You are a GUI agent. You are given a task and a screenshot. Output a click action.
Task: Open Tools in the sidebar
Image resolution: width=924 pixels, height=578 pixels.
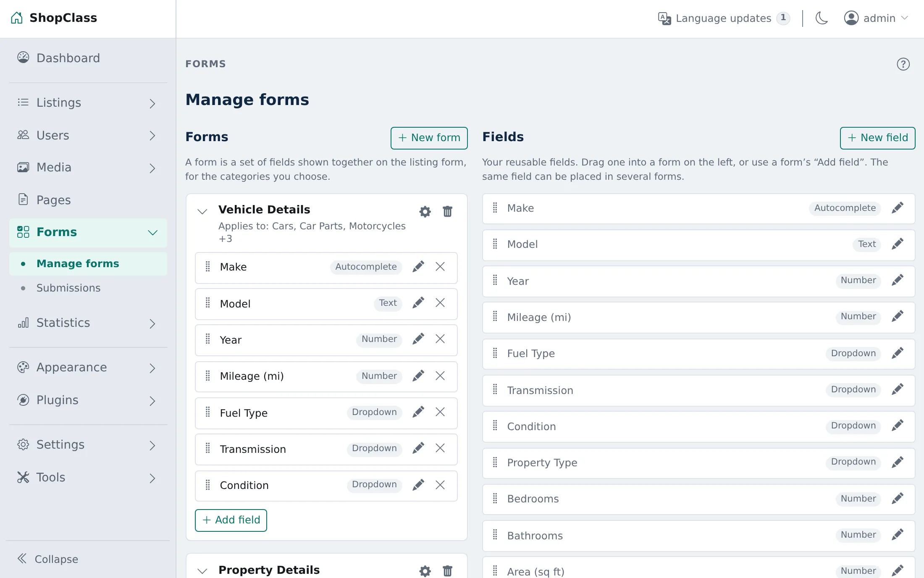[x=88, y=478]
